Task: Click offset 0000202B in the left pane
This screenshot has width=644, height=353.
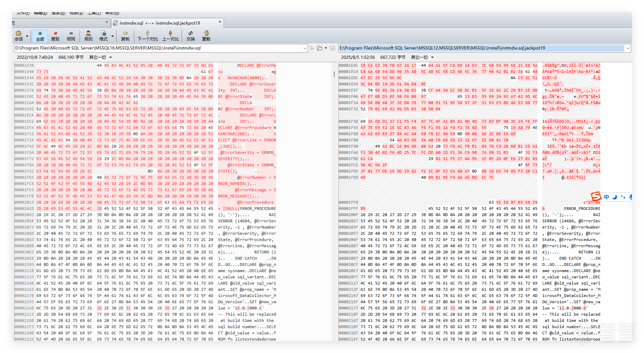Action: click(24, 208)
